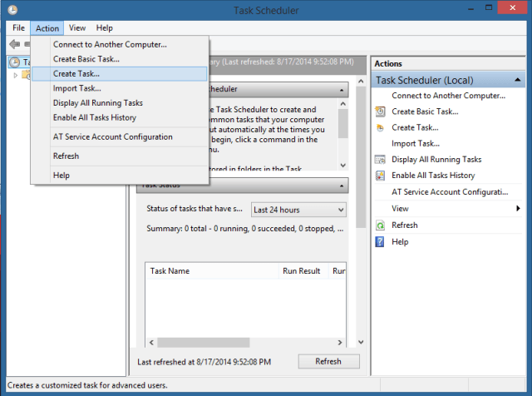Click Display All Running Tasks in Actions pane

[436, 159]
